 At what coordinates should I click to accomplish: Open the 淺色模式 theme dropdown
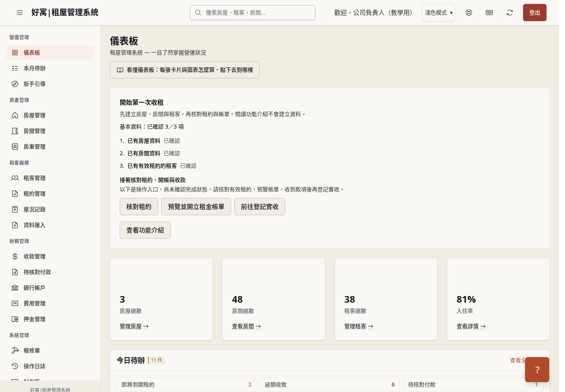coord(439,13)
